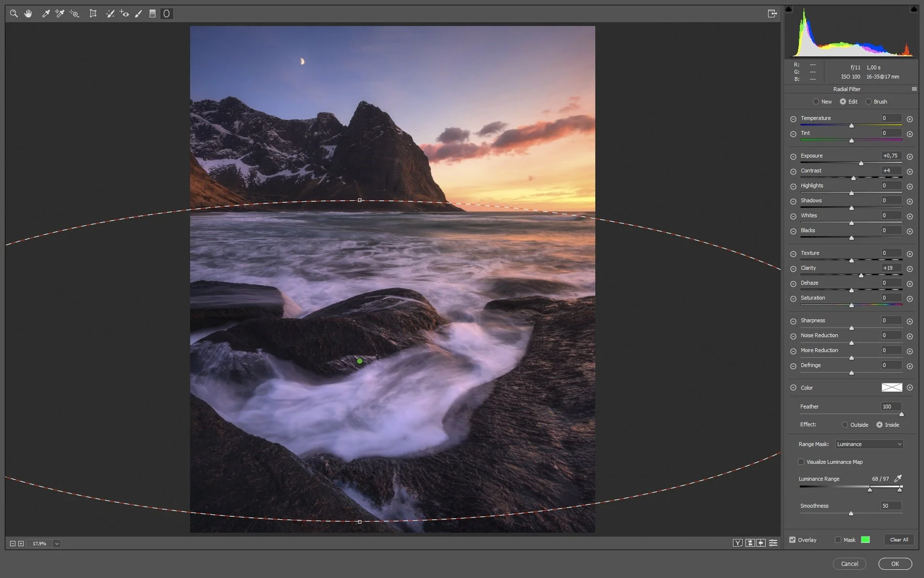The width and height of the screenshot is (924, 578).
Task: Switch to New radial filter mode
Action: pyautogui.click(x=816, y=102)
